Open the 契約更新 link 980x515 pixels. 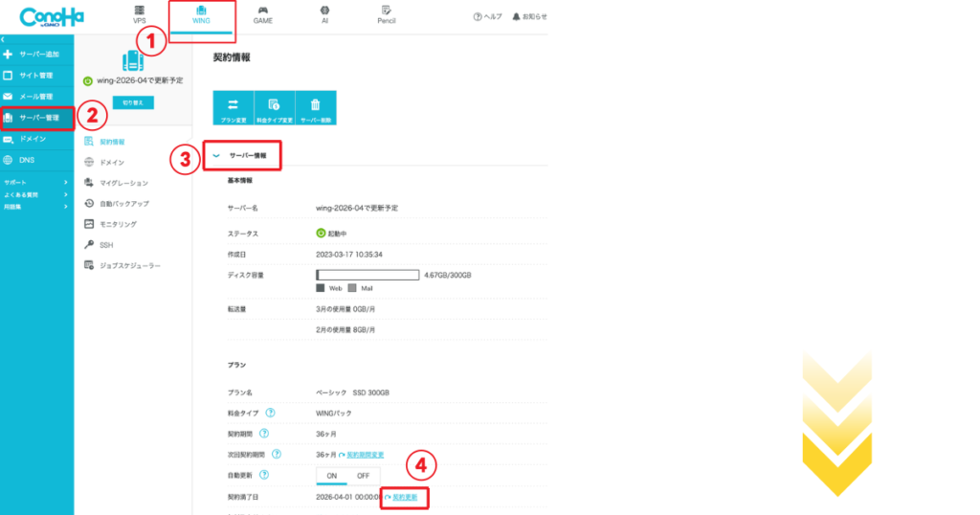click(x=405, y=498)
